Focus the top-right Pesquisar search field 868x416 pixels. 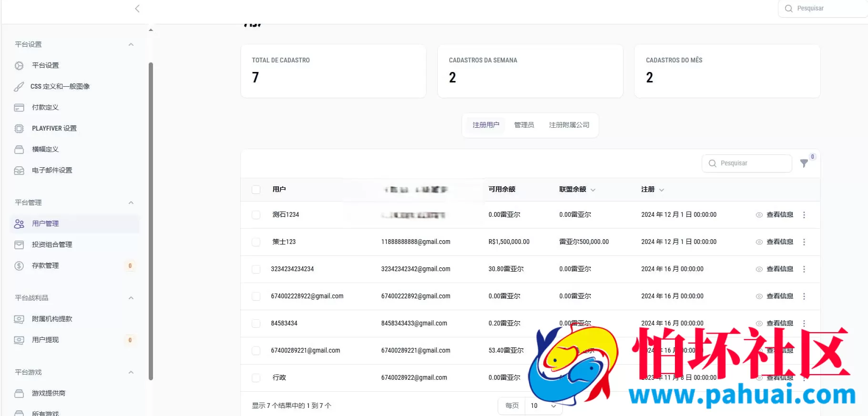pos(823,9)
